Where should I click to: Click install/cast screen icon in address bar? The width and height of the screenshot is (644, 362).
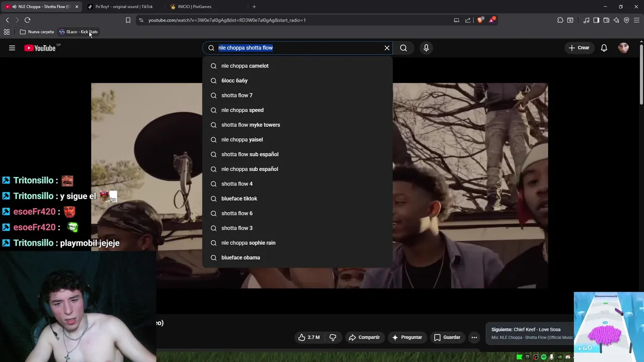456,20
